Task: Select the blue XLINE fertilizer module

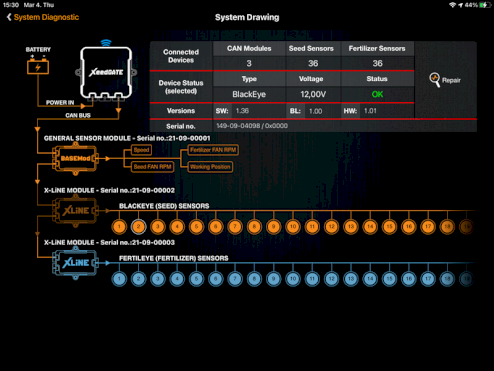Action: 75,263
